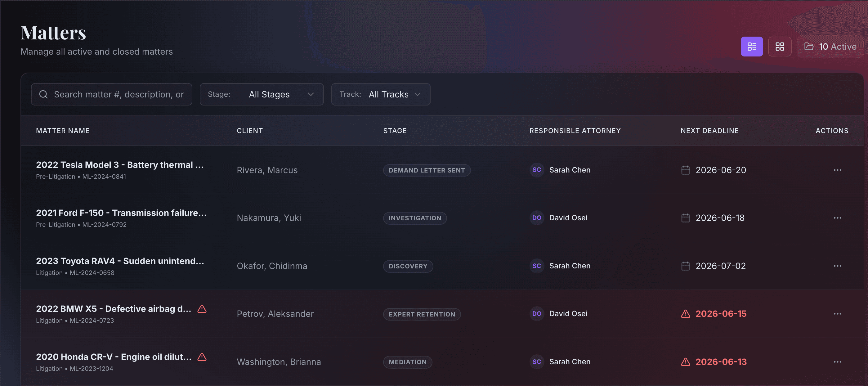Click alert icon beside 2026-06-15 deadline
This screenshot has height=386, width=868.
coord(685,314)
